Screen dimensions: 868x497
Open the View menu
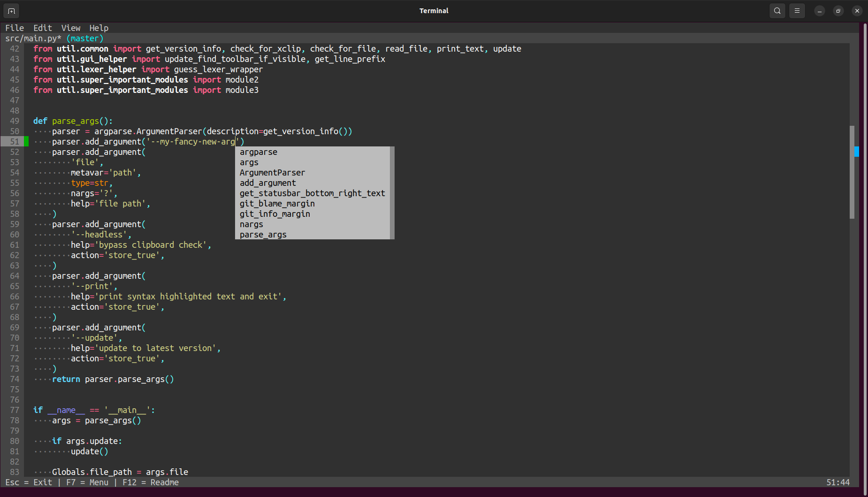[71, 28]
